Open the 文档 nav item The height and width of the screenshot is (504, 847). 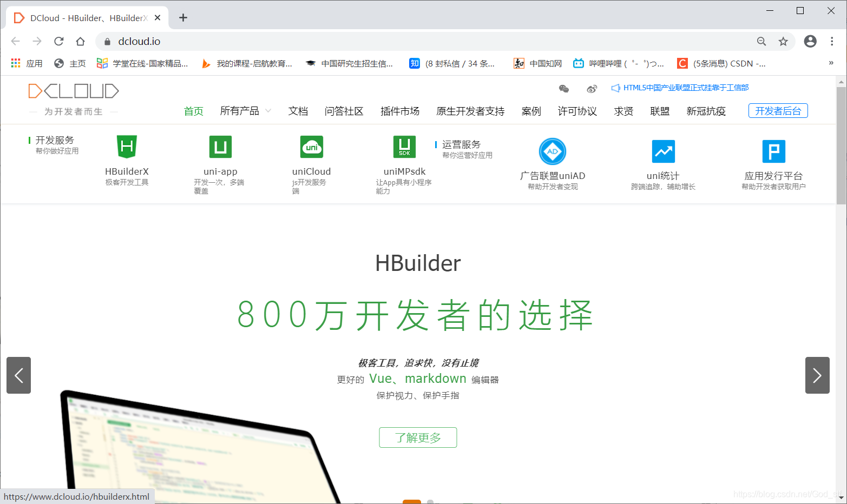coord(298,111)
